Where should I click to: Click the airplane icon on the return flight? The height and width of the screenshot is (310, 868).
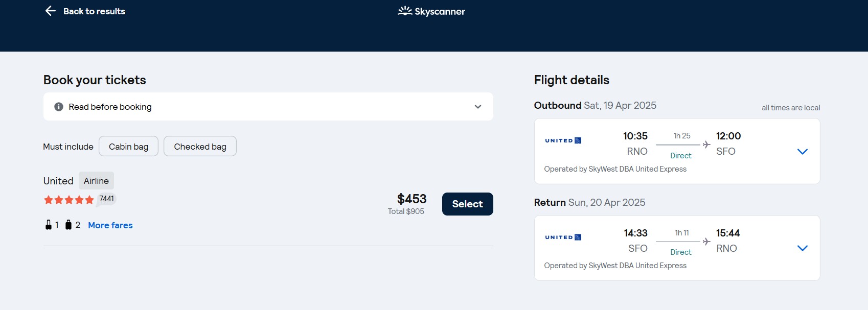coord(706,242)
